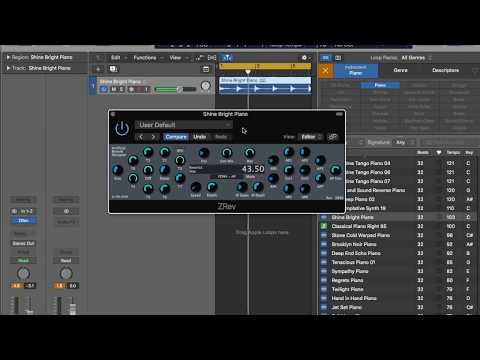Sort loops by Beats column
The width and height of the screenshot is (480, 360).
coord(422,153)
